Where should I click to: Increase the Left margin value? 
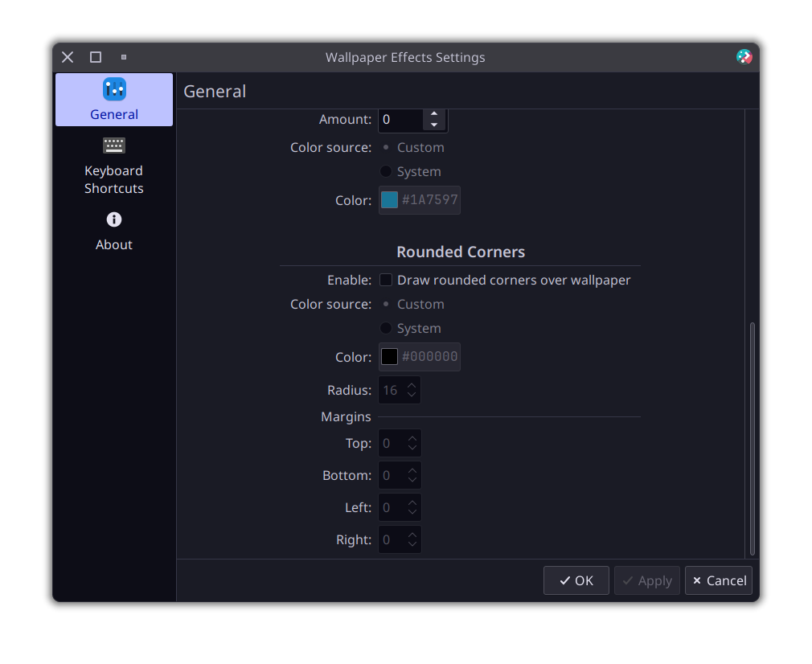(x=412, y=503)
